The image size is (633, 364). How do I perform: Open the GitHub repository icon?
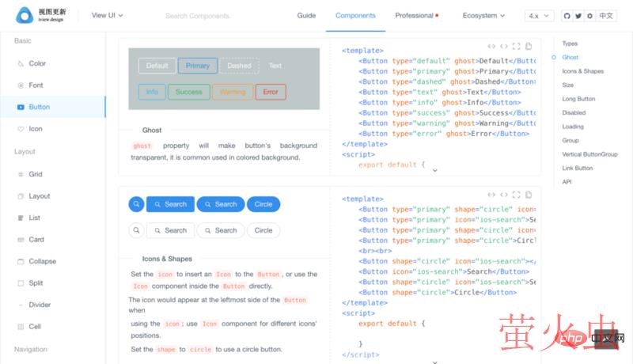point(567,16)
